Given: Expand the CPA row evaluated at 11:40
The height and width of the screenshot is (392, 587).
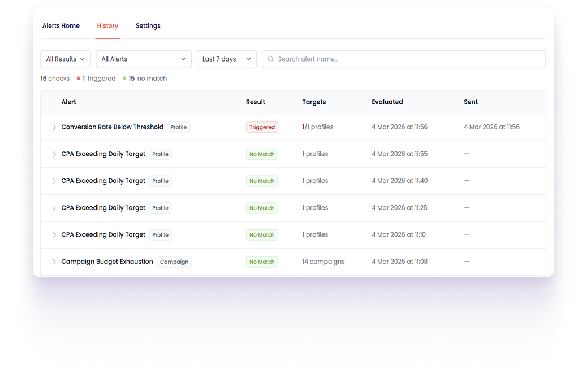Looking at the screenshot, I should click(x=54, y=181).
